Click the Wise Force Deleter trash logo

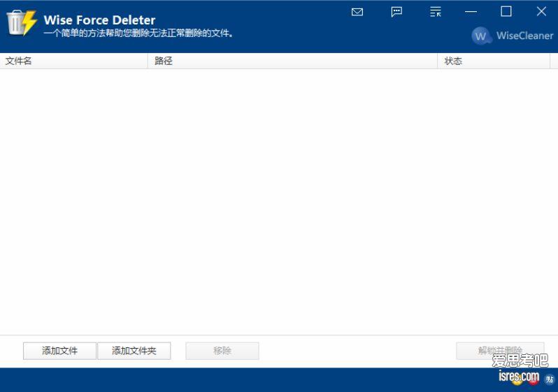coord(22,22)
